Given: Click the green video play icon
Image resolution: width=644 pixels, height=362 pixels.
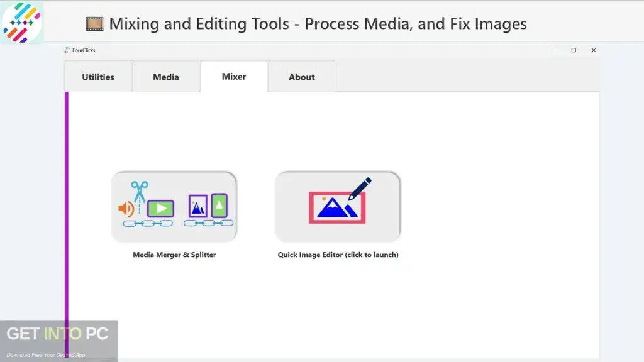Looking at the screenshot, I should point(160,209).
